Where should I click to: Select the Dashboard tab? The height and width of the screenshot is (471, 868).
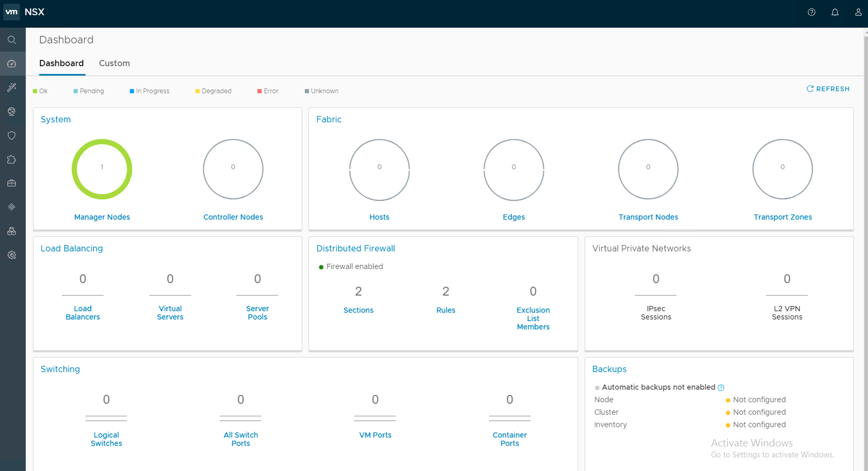(61, 63)
